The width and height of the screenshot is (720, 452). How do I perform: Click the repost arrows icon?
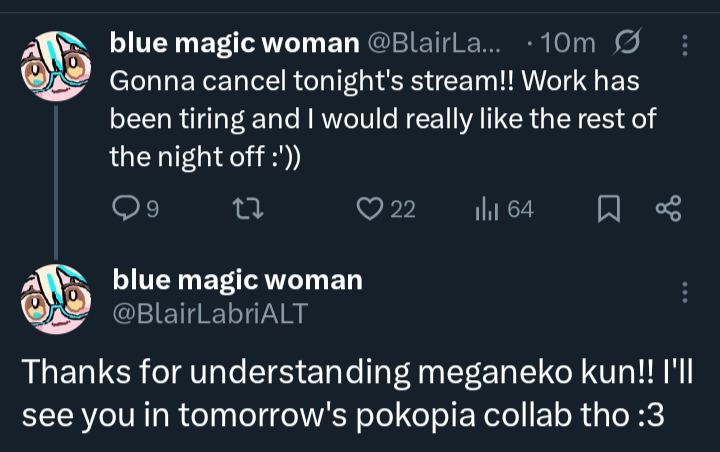click(245, 209)
